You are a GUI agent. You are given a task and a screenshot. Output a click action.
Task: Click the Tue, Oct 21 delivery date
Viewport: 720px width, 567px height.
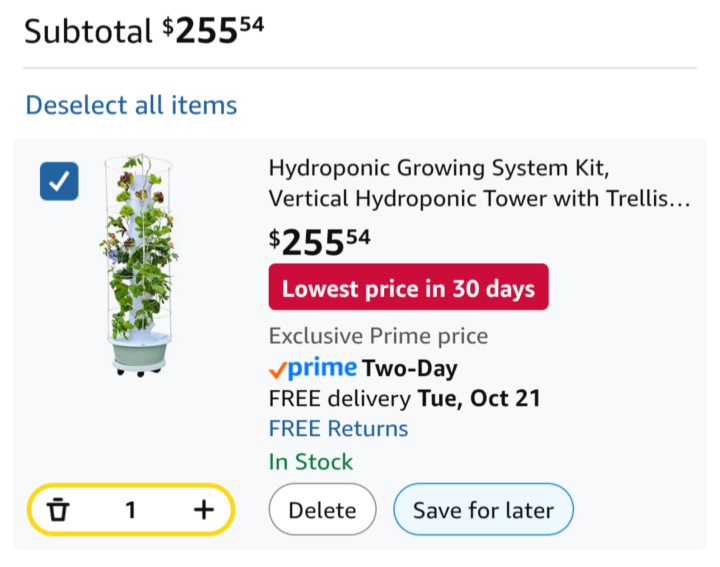point(479,399)
